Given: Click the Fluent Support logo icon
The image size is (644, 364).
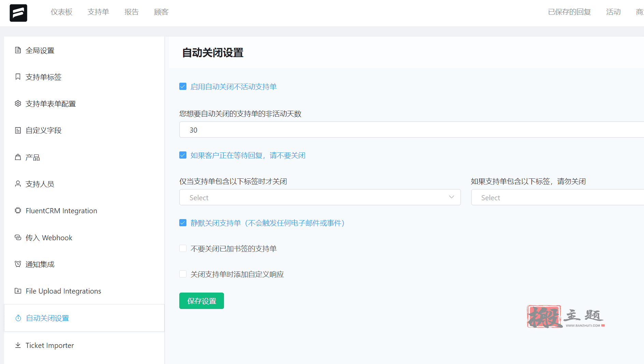Looking at the screenshot, I should [18, 13].
